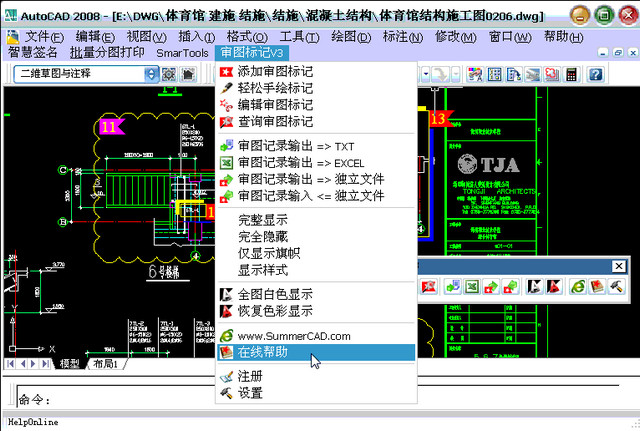Click the online help book icon in floating toolbar
The image size is (640, 431).
[x=597, y=287]
